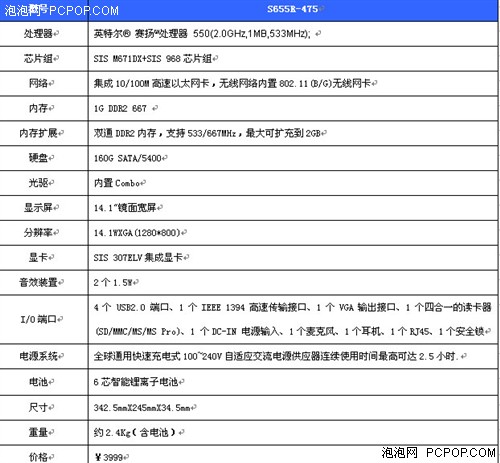Click the 约2.4Kg(含电池) value
Viewport: 500px width, 463px height.
pos(135,432)
